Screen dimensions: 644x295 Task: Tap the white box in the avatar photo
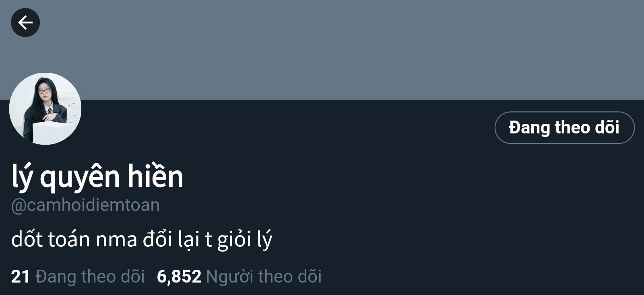(52, 132)
